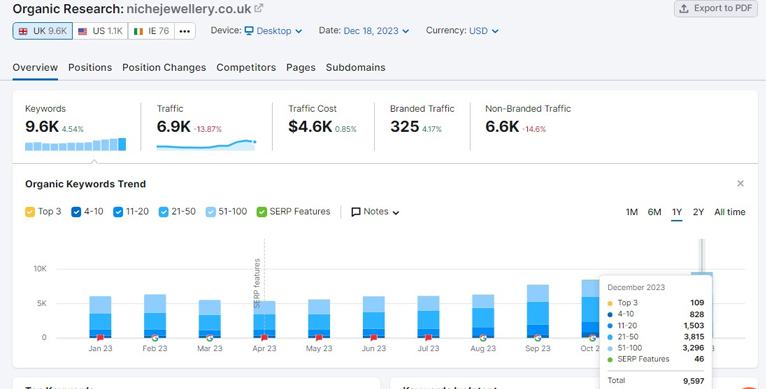Open the more countries ellipsis menu
Image resolution: width=766 pixels, height=389 pixels.
[185, 31]
